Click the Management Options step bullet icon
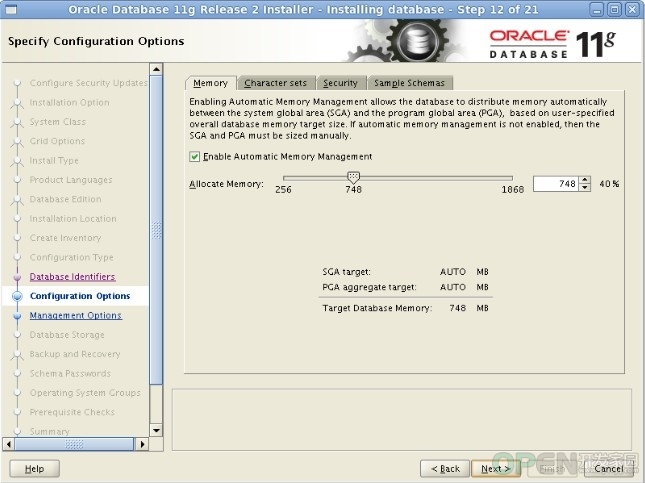 [17, 316]
